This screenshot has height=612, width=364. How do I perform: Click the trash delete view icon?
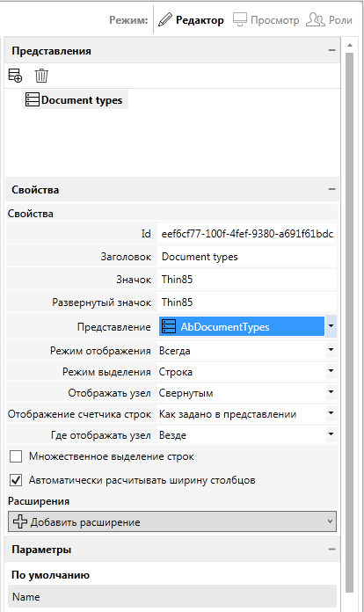41,76
